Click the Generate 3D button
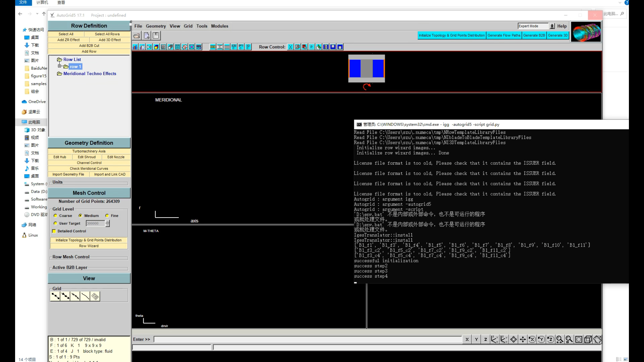644x362 pixels. pyautogui.click(x=558, y=35)
